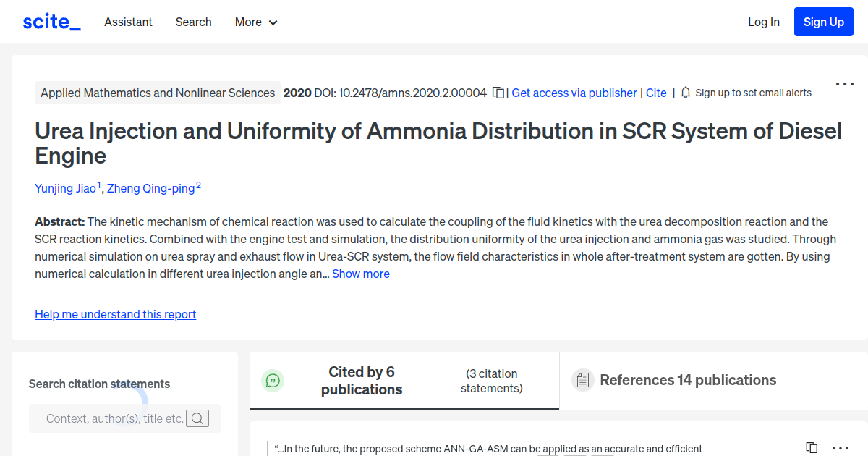Select the Cited by 6 publications tab
The image size is (868, 456).
click(362, 380)
